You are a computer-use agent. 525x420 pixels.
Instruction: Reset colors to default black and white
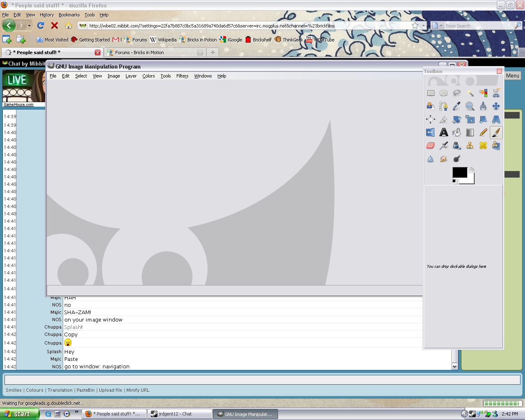[455, 181]
